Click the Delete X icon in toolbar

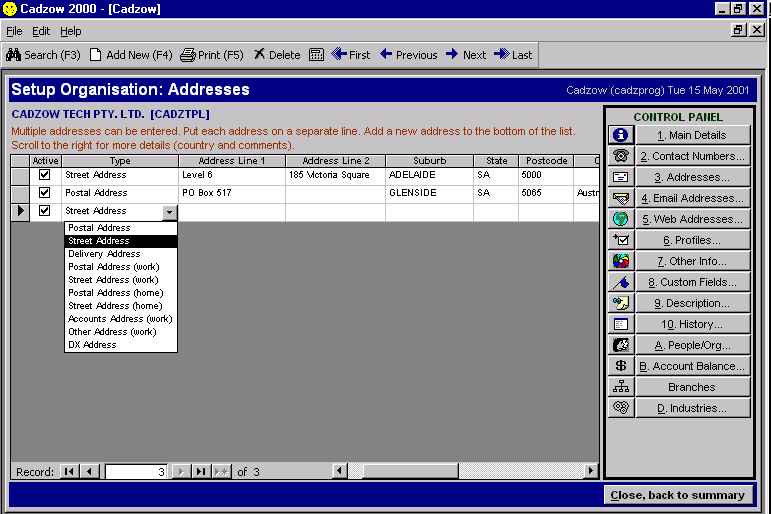pos(259,54)
